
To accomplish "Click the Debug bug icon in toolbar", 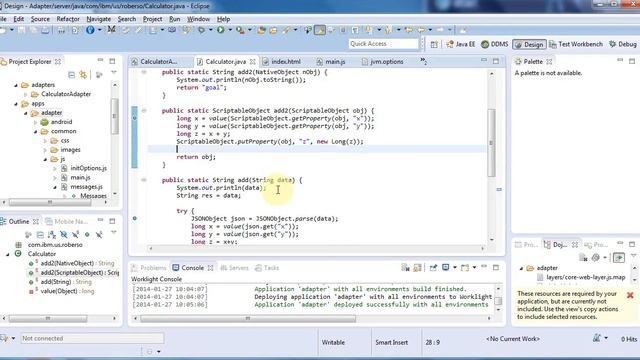I will 201,30.
